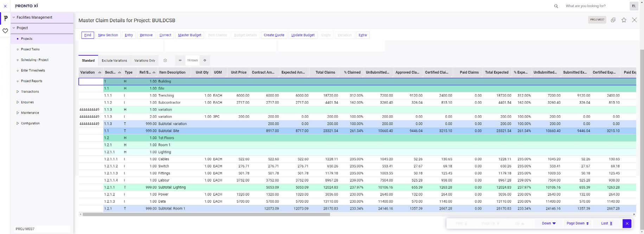Click the Update Budget button
Viewport: 644px width, 234px height.
point(303,35)
